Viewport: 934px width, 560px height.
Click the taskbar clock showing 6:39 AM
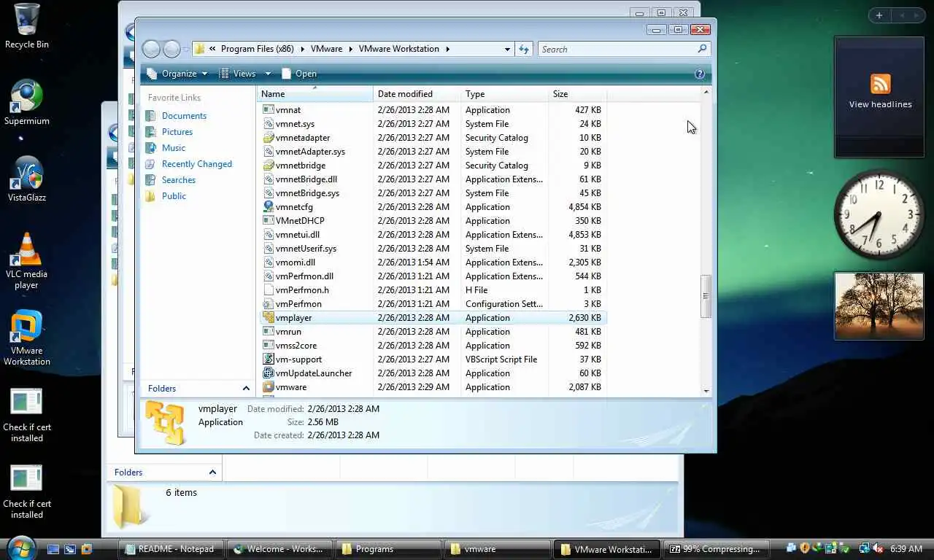(906, 549)
